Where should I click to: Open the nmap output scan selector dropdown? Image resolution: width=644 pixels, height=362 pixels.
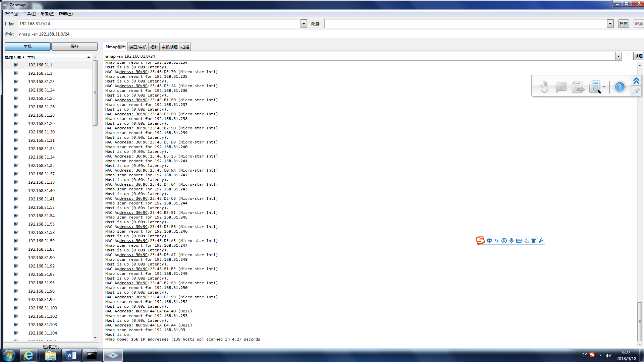click(619, 56)
